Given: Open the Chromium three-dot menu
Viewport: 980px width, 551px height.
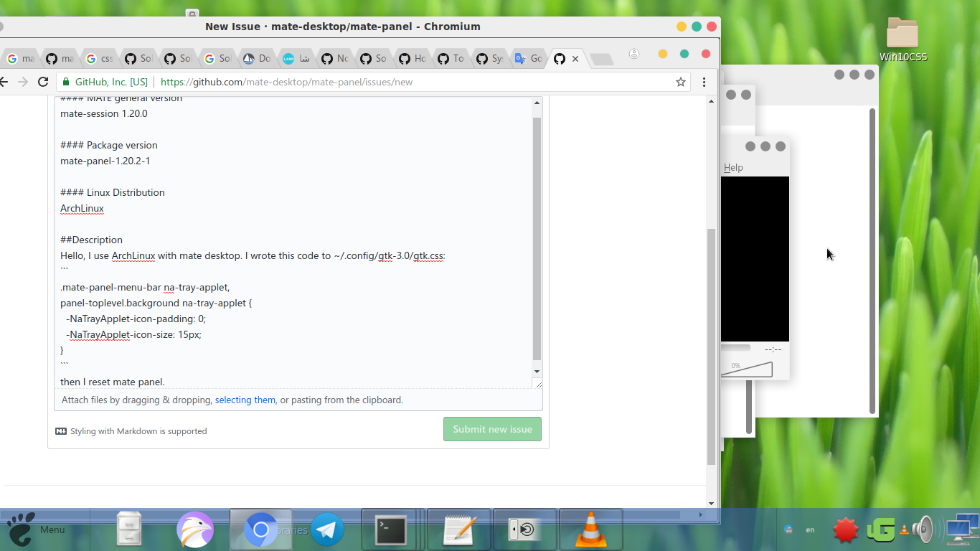Looking at the screenshot, I should (705, 82).
